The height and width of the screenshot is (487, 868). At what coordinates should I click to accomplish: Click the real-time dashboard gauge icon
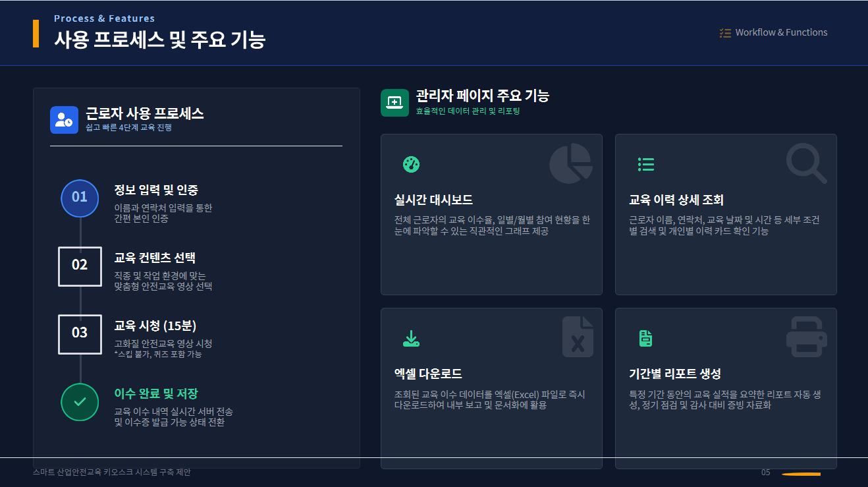click(411, 165)
